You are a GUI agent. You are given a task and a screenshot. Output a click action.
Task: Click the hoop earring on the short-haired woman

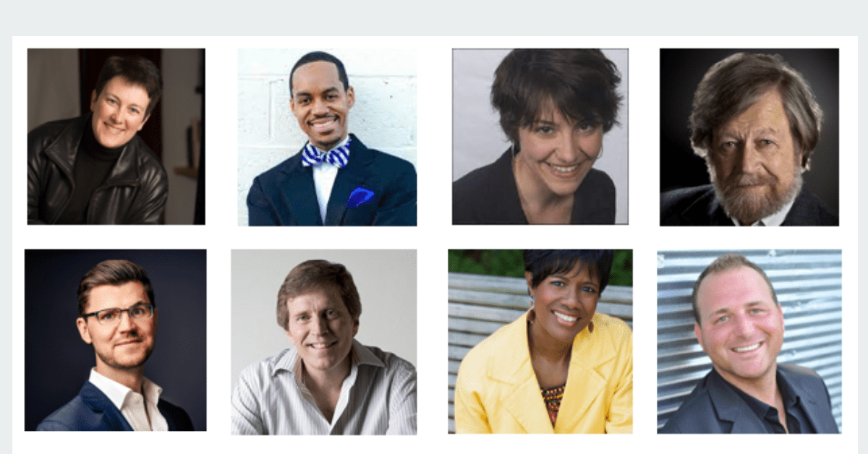[x=600, y=152]
